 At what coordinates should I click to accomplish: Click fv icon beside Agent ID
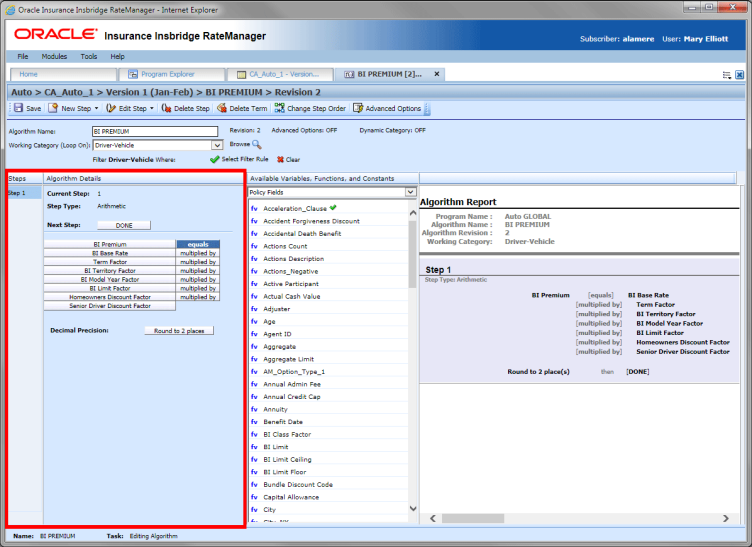coord(254,334)
